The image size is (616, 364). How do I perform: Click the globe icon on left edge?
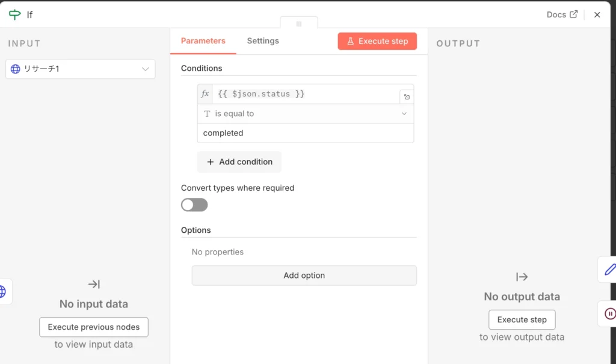point(2,292)
